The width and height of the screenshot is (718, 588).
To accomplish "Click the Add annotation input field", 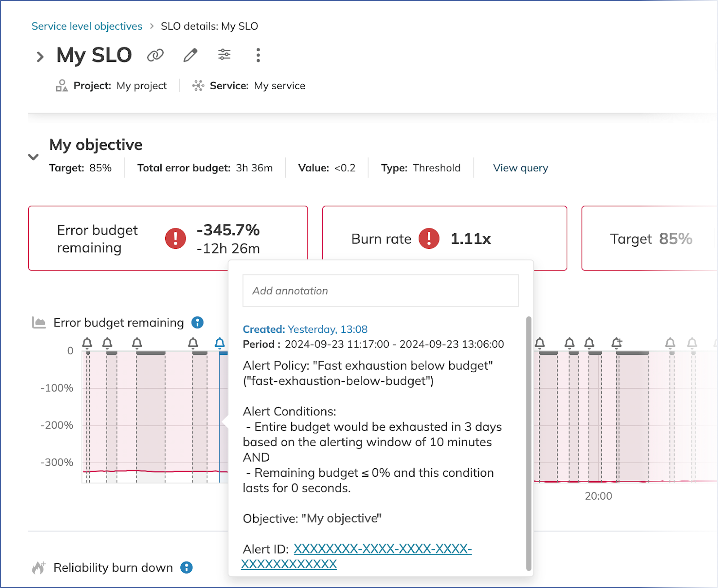I will [x=381, y=291].
